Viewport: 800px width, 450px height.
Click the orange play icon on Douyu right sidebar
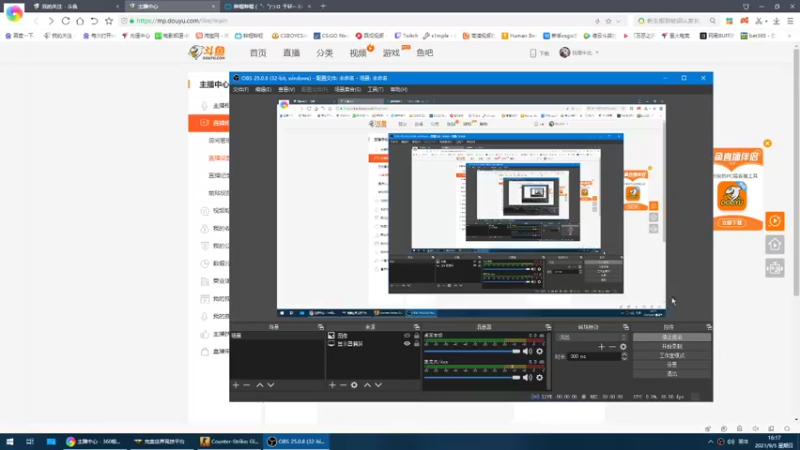(x=775, y=221)
